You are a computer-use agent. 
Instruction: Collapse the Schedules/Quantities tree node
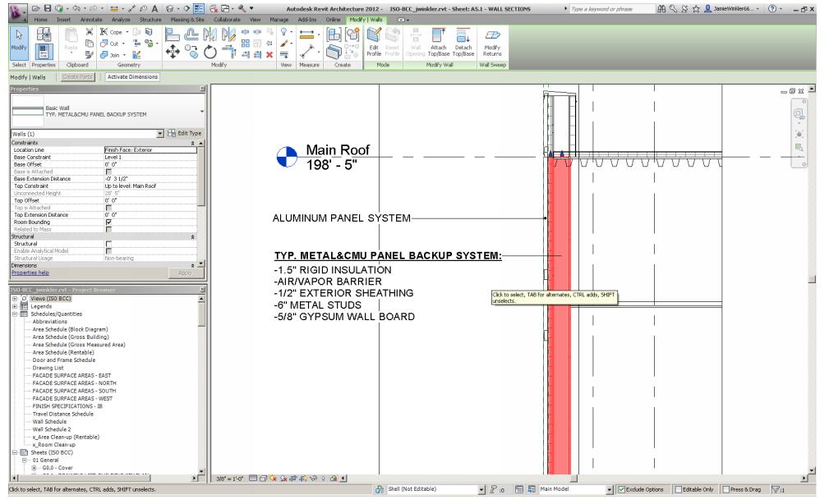(15, 314)
